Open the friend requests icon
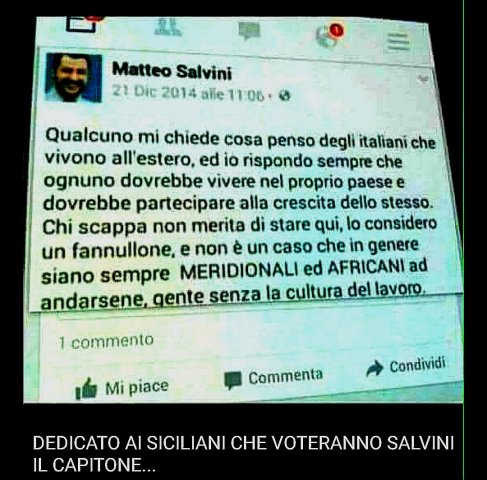Image resolution: width=487 pixels, height=480 pixels. (168, 27)
